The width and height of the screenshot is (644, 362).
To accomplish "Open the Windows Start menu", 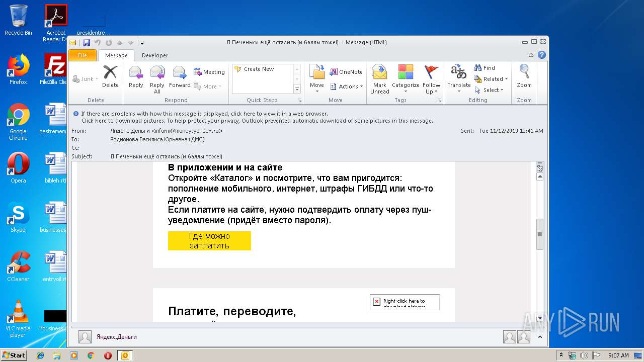I will point(14,355).
